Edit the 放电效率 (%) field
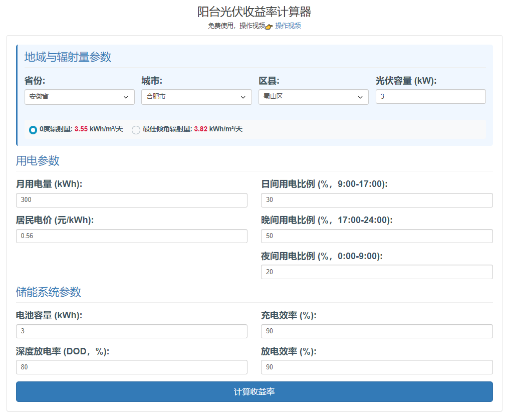The height and width of the screenshot is (420, 514). click(x=376, y=367)
